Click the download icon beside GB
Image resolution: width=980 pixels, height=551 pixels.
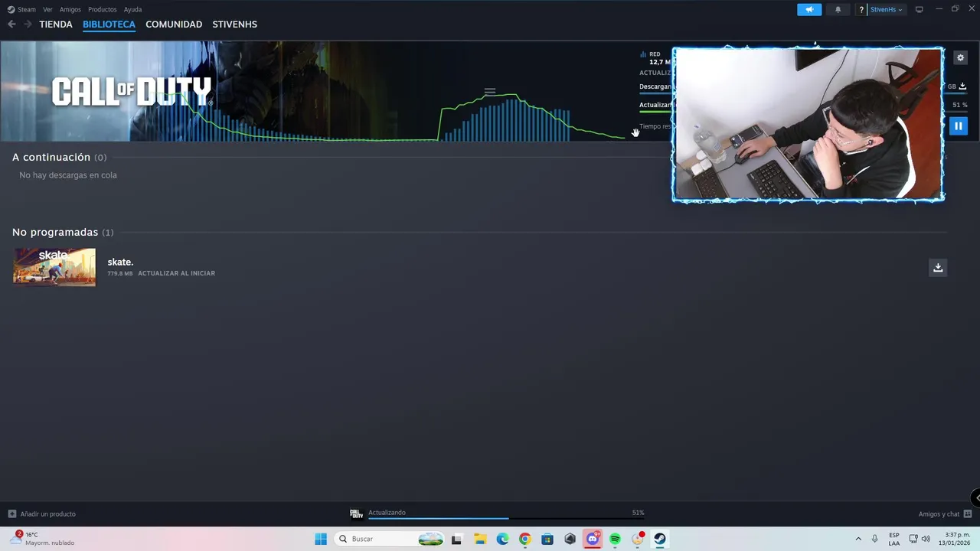coord(962,86)
